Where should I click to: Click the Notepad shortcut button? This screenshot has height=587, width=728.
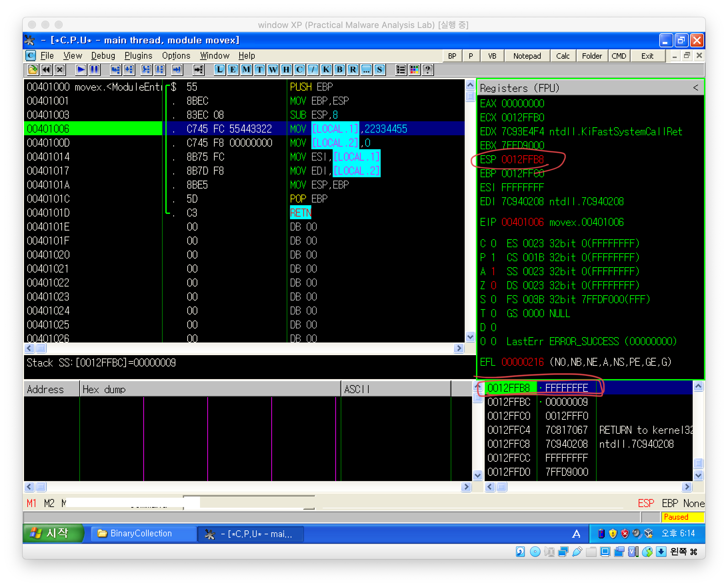tap(527, 56)
